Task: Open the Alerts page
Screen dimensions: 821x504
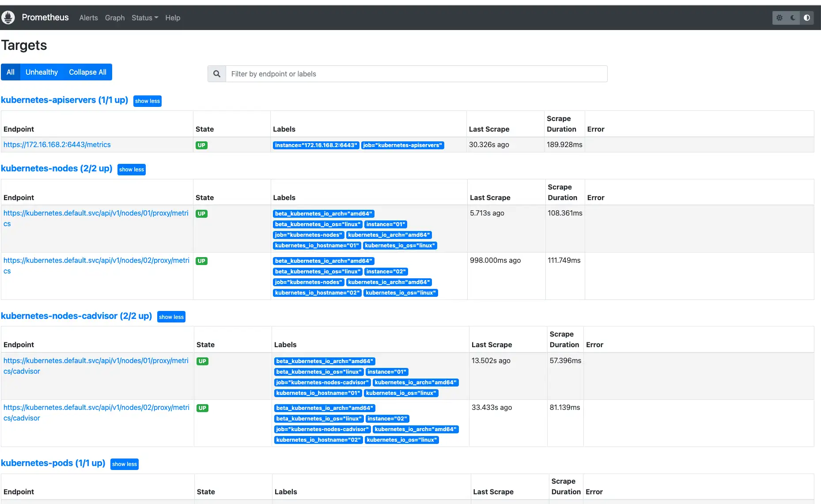Action: pos(88,18)
